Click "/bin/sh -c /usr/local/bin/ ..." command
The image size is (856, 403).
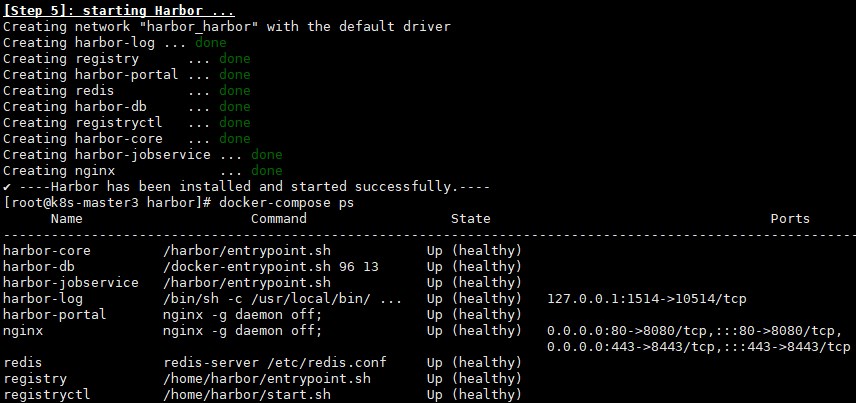coord(282,299)
